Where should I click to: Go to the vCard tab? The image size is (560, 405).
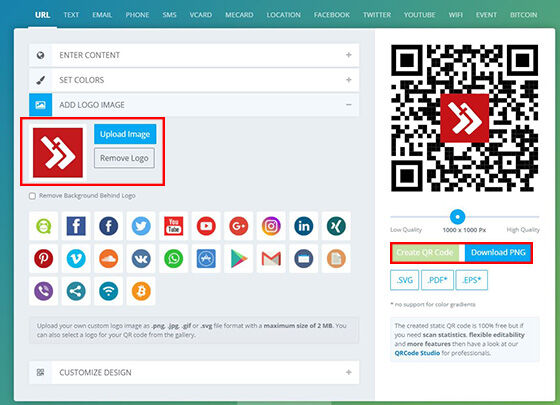[201, 15]
